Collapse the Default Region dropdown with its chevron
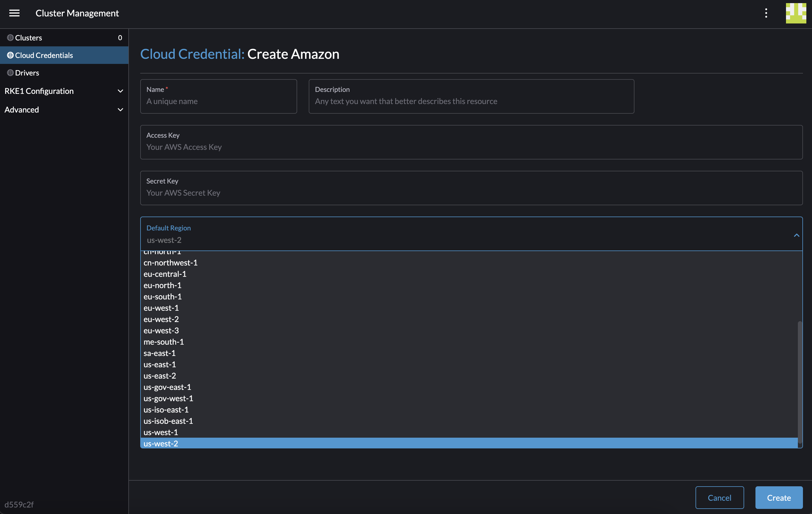 click(x=796, y=235)
